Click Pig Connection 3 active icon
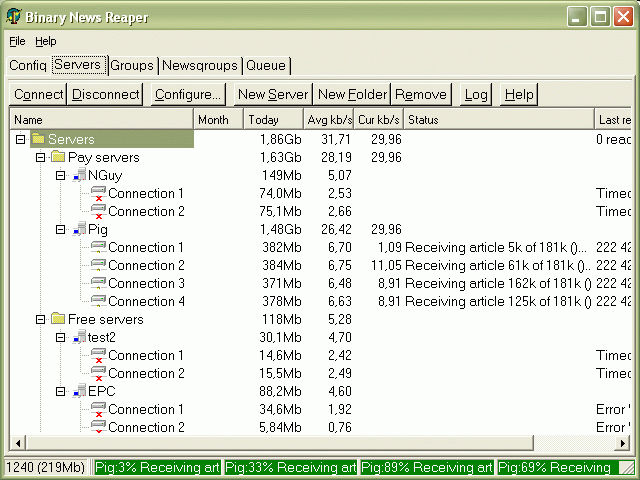This screenshot has width=640, height=480. tap(98, 283)
